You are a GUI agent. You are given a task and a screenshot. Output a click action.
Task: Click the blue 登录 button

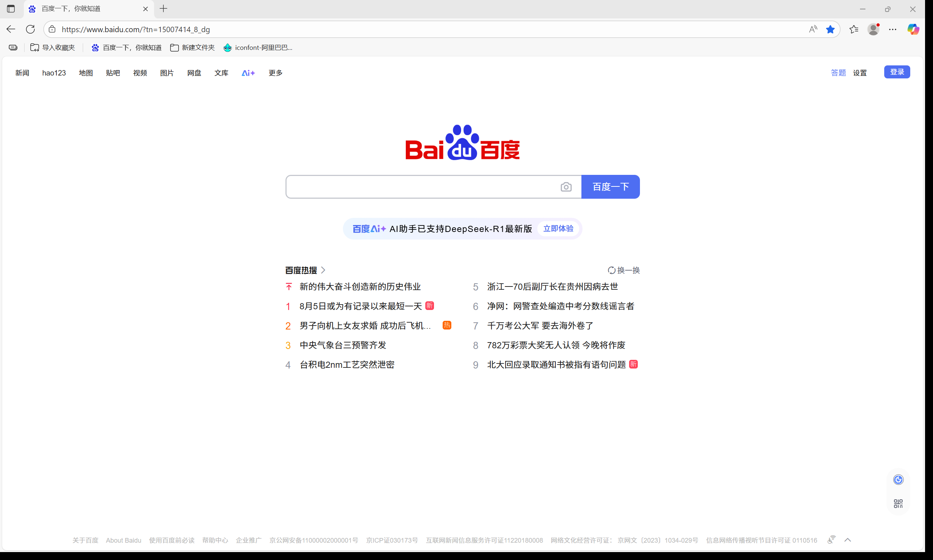click(897, 72)
